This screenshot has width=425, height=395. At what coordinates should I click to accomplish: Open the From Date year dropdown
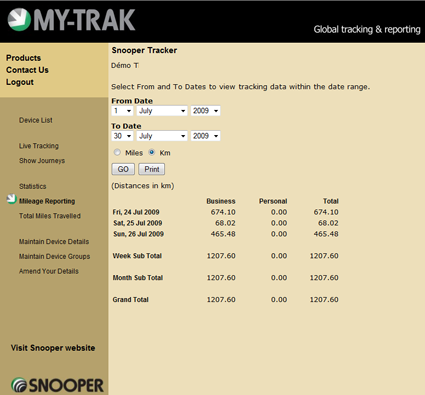point(205,111)
